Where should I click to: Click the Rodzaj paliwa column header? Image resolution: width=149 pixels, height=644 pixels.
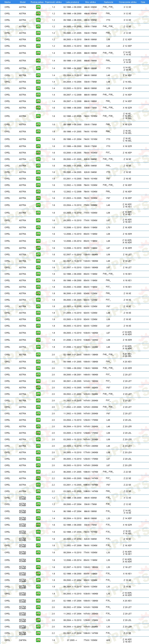[x=37, y=2]
